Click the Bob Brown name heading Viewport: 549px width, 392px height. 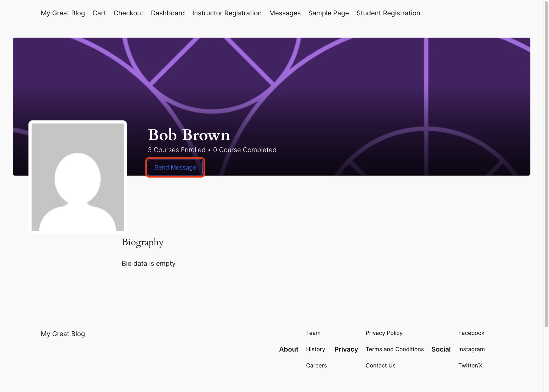(189, 135)
